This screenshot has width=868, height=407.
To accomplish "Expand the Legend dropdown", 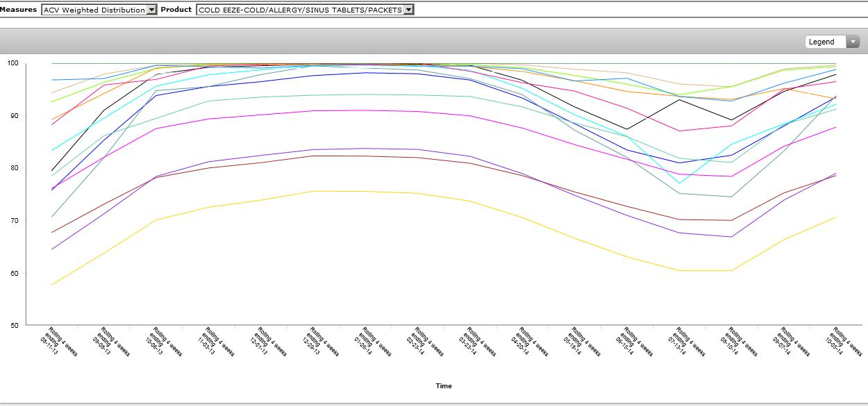I will 833,42.
